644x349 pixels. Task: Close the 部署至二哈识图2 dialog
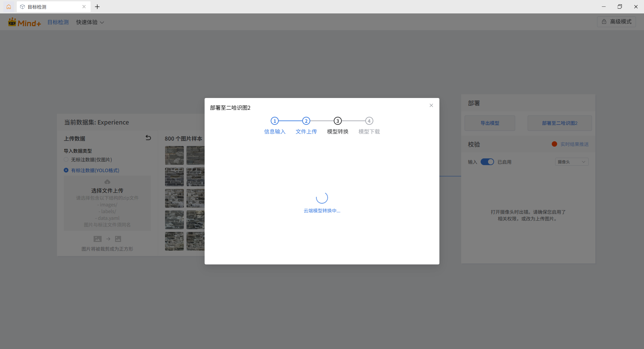pyautogui.click(x=431, y=105)
